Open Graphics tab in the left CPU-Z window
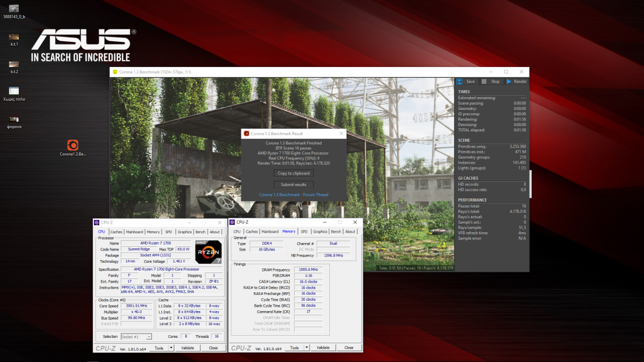The height and width of the screenshot is (362, 644). pyautogui.click(x=185, y=232)
